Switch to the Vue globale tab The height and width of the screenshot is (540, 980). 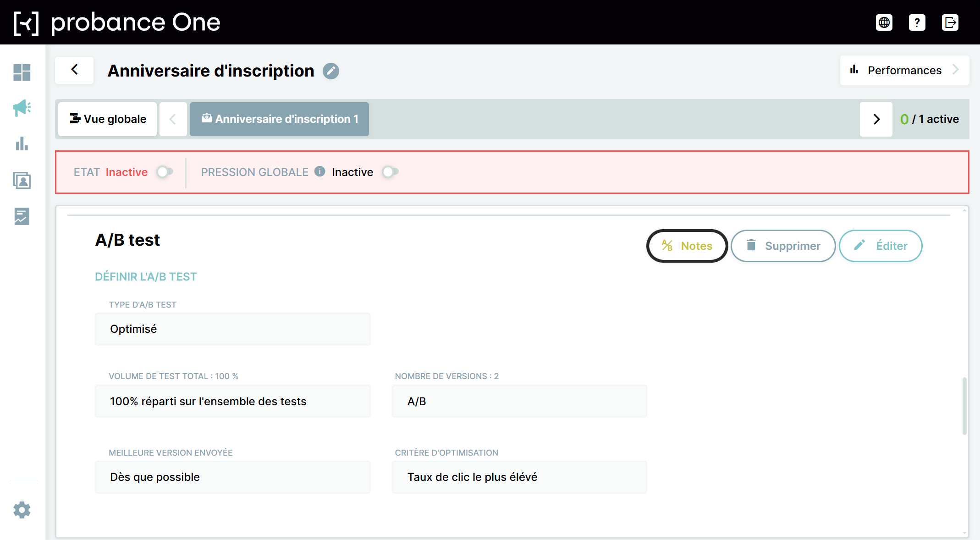tap(108, 119)
